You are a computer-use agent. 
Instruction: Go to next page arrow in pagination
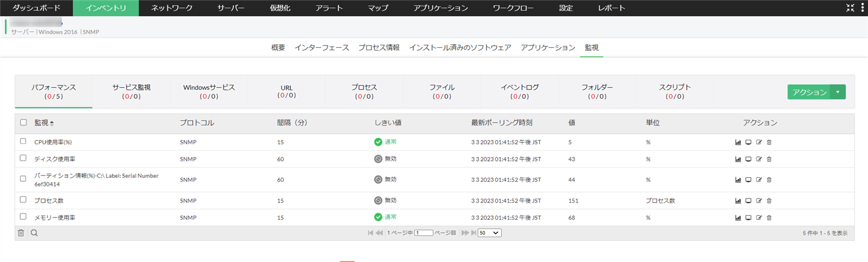point(465,233)
